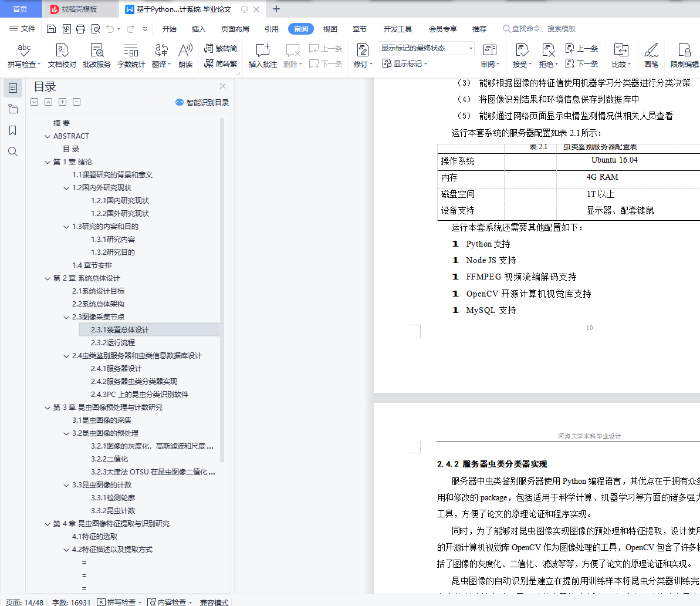Click the 修订 track changes tool
The image size is (700, 606).
(x=363, y=56)
